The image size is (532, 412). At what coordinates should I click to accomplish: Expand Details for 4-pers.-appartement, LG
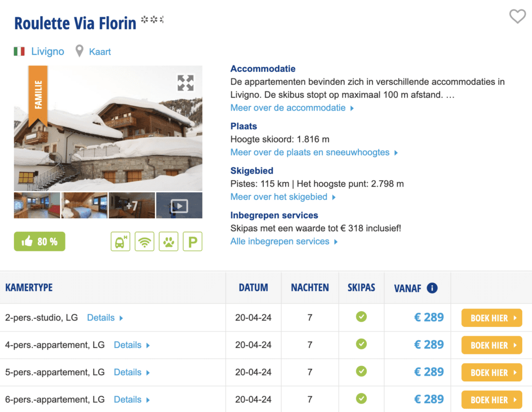131,345
